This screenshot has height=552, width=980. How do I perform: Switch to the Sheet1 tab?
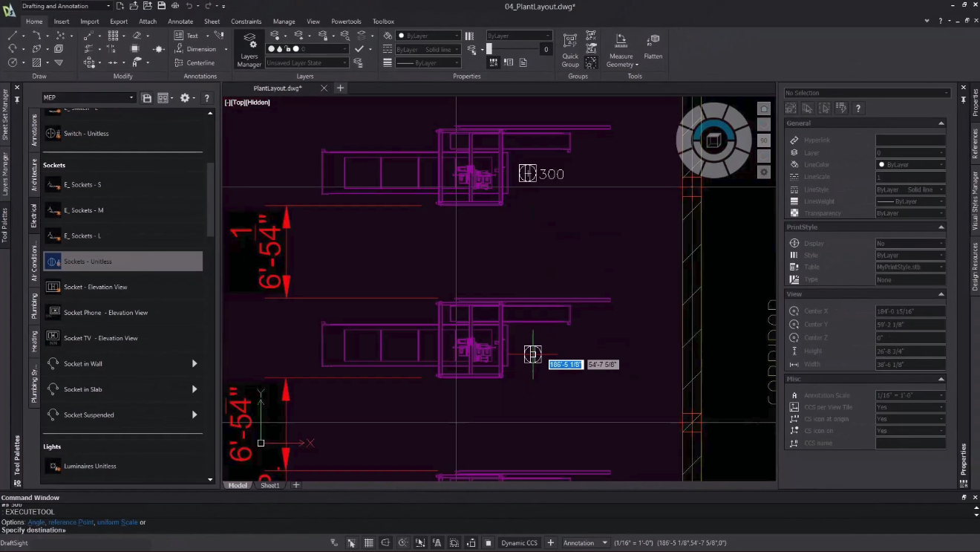point(270,485)
